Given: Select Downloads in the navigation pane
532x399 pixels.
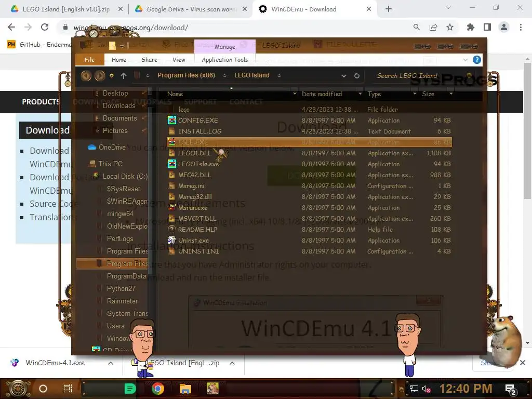Looking at the screenshot, I should pyautogui.click(x=119, y=105).
